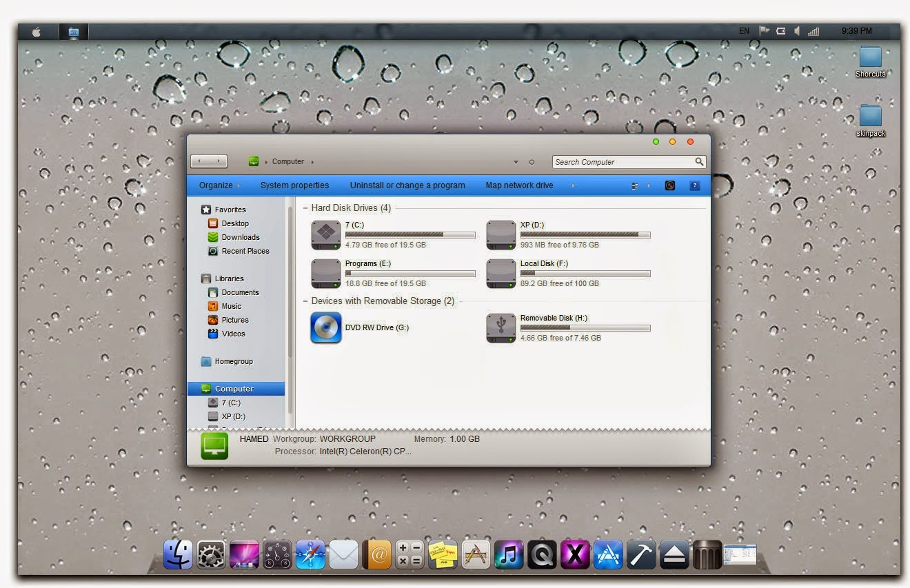The image size is (910, 588).
Task: Click the Help question-mark icon on the toolbar
Action: tap(694, 185)
